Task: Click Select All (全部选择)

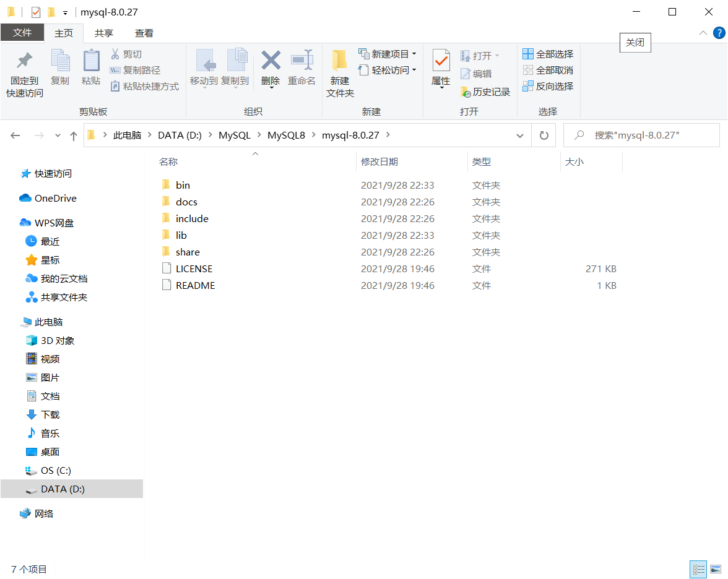Action: pos(548,54)
